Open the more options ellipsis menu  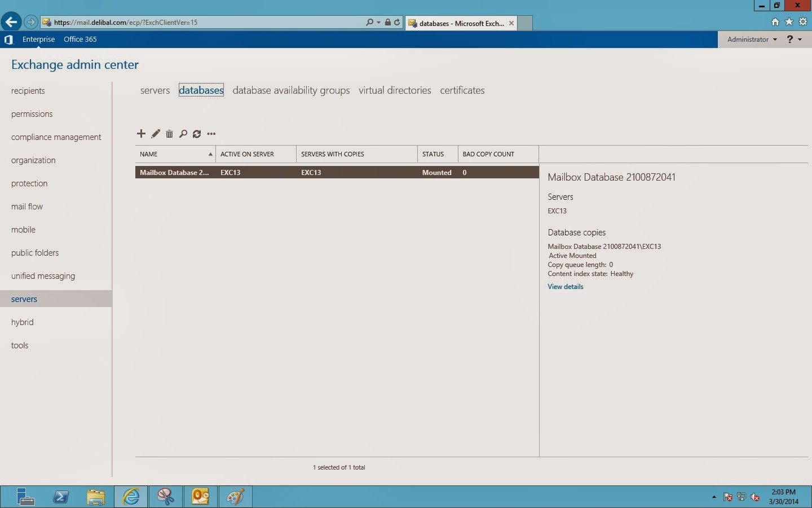click(211, 134)
